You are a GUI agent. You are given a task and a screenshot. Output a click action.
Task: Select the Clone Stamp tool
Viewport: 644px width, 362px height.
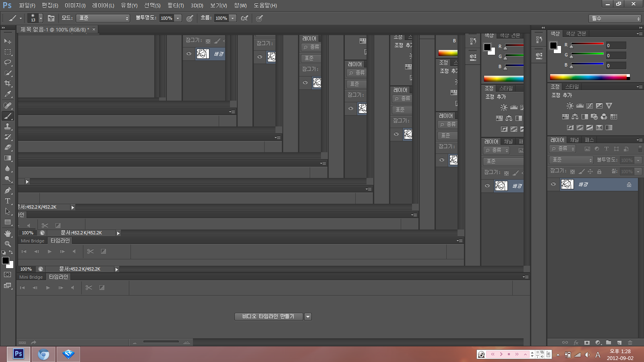click(x=8, y=126)
